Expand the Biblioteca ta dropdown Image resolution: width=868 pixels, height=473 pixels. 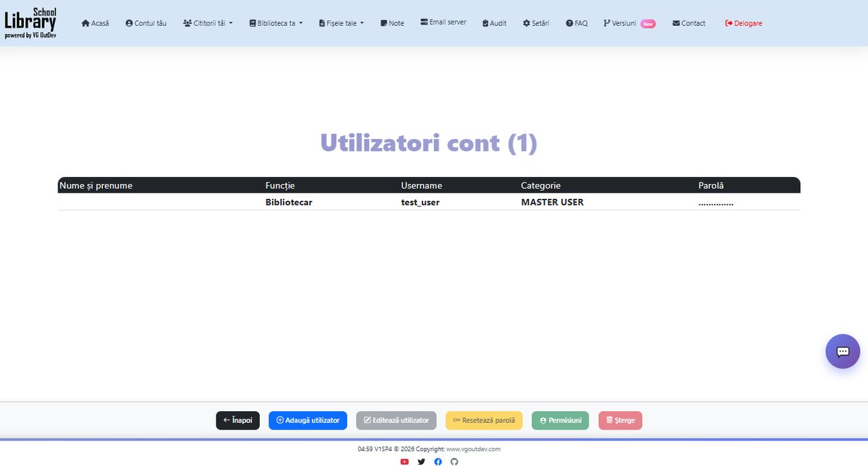pos(276,23)
